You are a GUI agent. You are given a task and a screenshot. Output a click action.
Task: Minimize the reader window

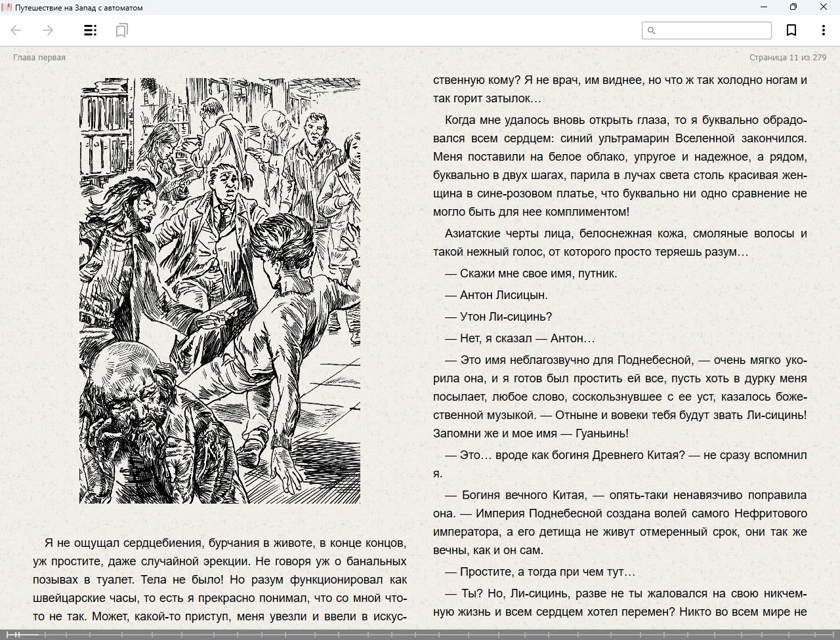pos(763,7)
